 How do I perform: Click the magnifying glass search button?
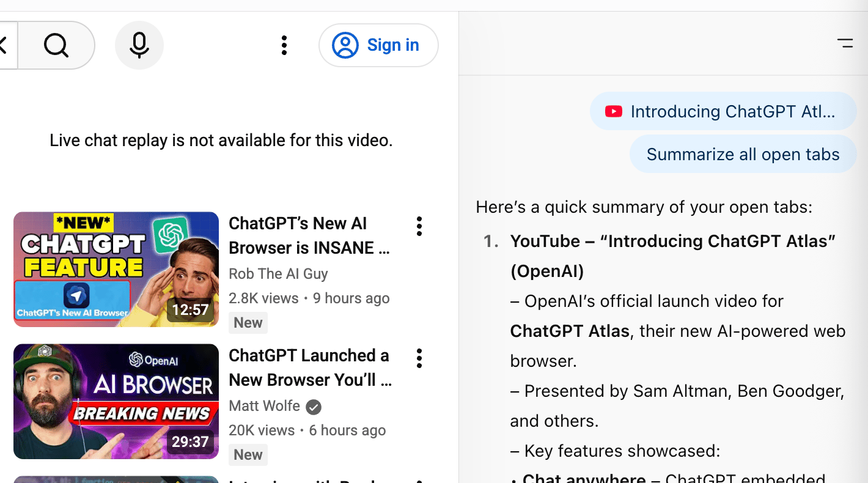(56, 45)
